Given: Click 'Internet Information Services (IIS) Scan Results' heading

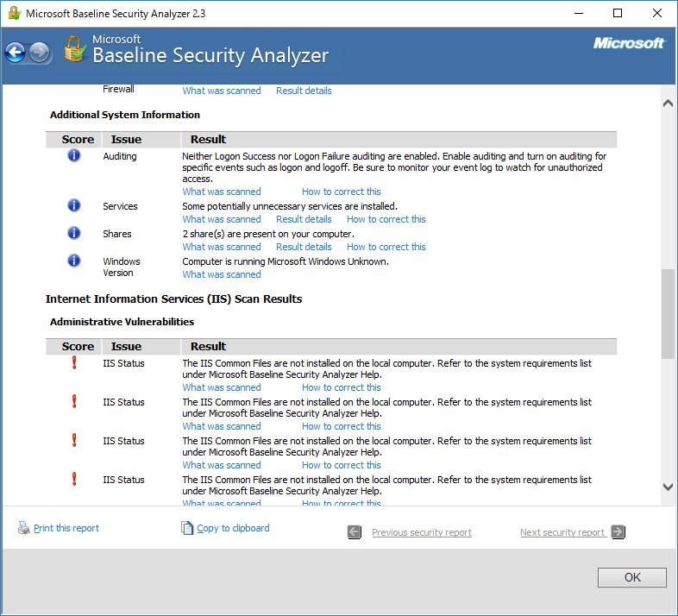Looking at the screenshot, I should coord(174,299).
